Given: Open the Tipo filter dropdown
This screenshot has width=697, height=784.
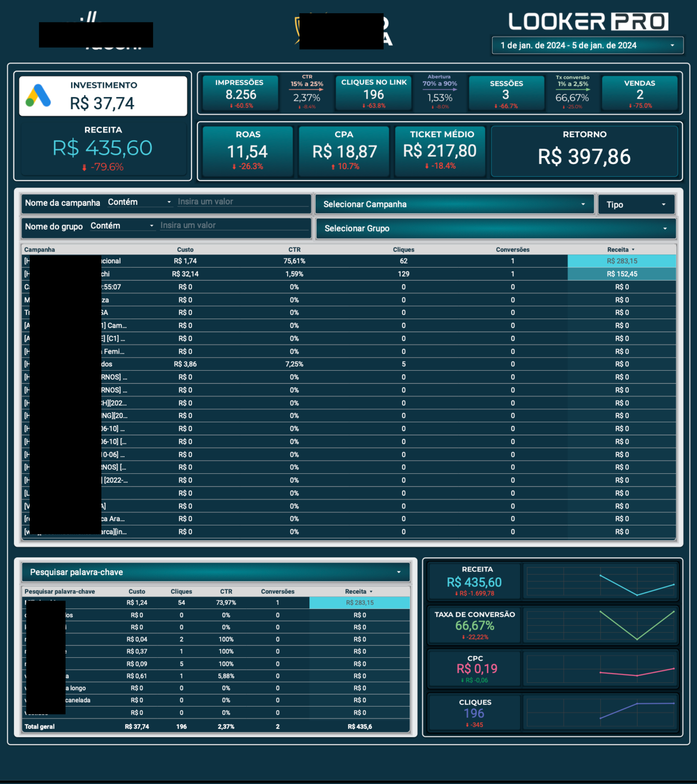Looking at the screenshot, I should coord(636,205).
